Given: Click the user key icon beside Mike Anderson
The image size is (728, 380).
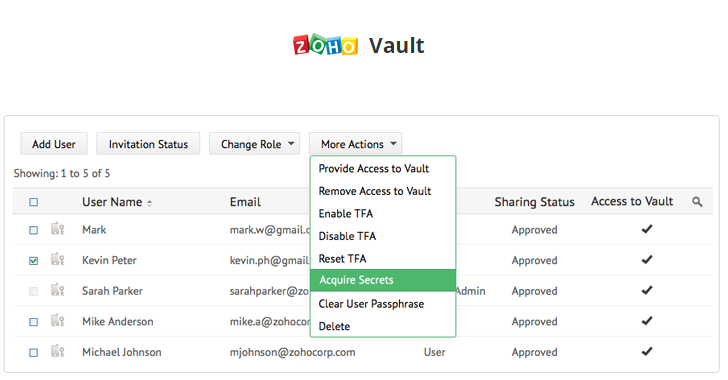Looking at the screenshot, I should (x=58, y=321).
